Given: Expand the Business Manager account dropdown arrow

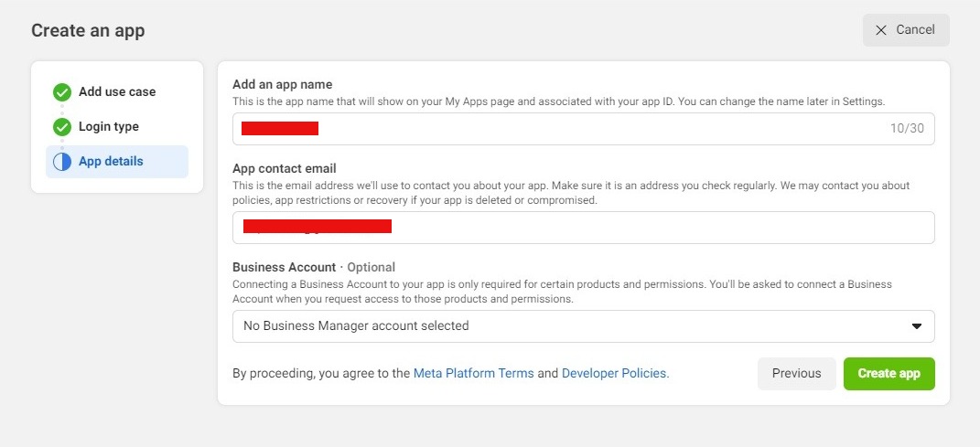Looking at the screenshot, I should pyautogui.click(x=916, y=326).
